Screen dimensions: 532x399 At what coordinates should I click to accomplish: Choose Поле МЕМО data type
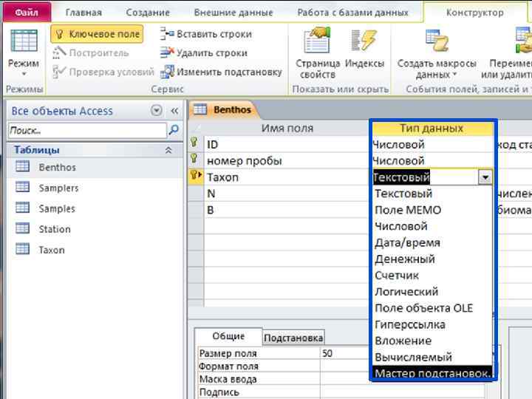432,210
